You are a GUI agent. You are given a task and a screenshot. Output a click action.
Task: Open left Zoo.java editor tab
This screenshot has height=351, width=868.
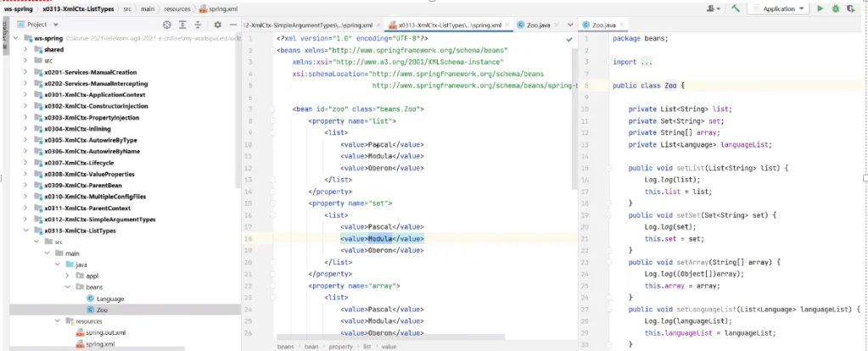536,25
